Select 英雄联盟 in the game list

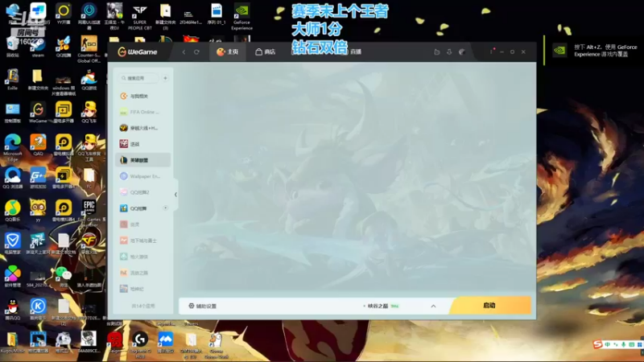(143, 160)
